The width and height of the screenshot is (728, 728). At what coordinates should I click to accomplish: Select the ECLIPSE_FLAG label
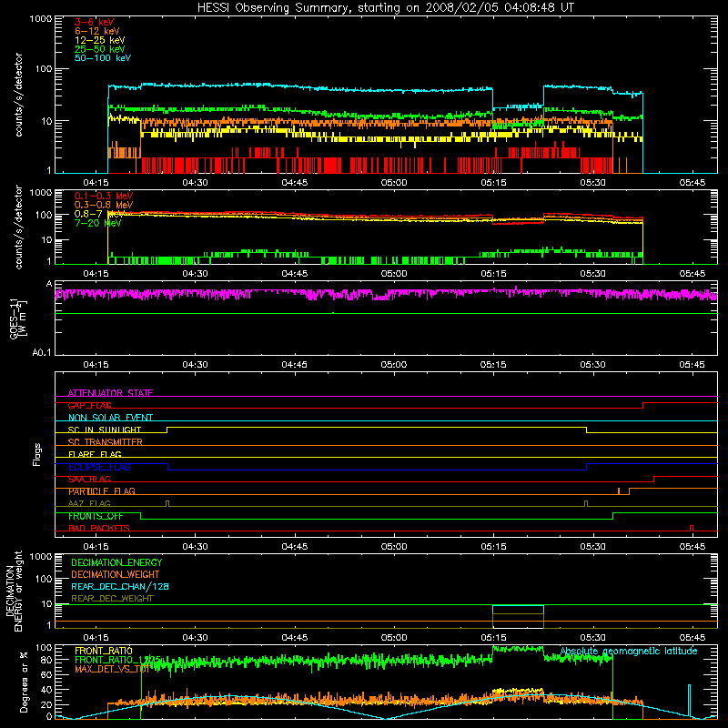99,467
